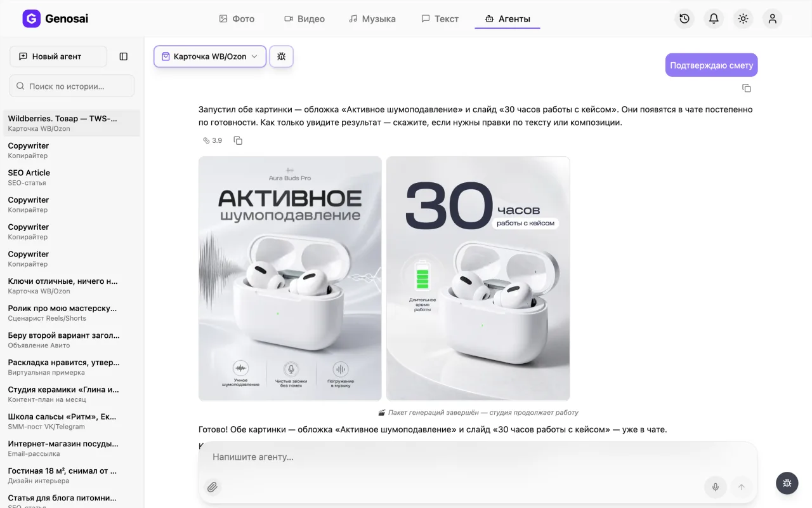Screen dimensions: 812x508
Task: Switch to the Видео tab
Action: click(304, 19)
